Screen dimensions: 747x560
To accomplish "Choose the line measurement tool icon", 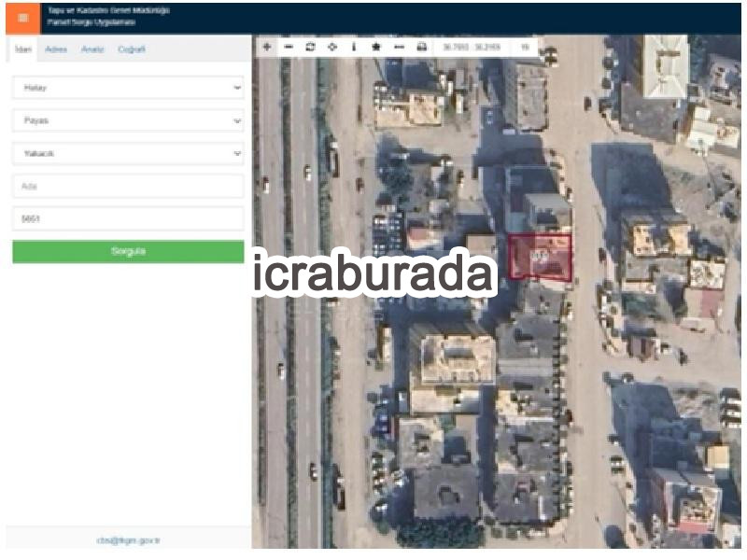I will 400,47.
